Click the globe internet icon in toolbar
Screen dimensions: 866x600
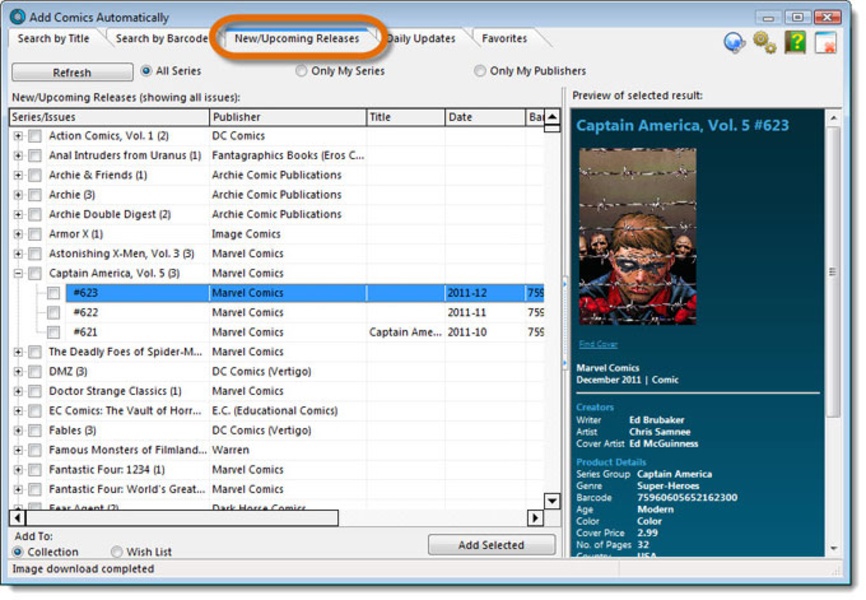click(736, 42)
